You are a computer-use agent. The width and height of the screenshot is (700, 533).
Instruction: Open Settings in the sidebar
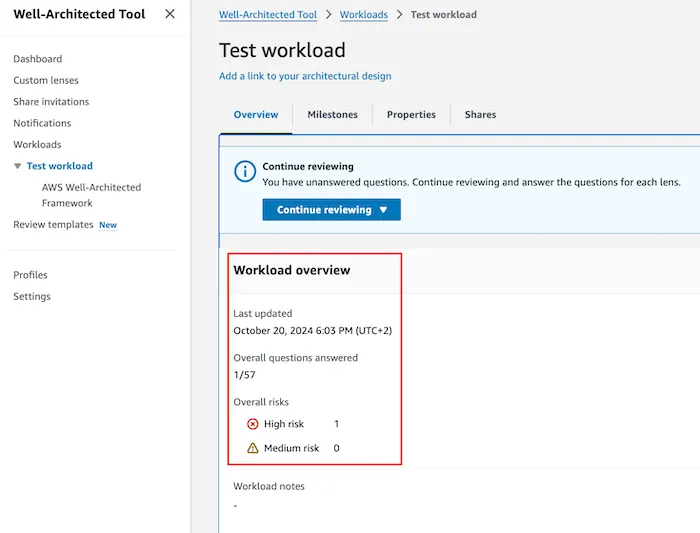32,296
